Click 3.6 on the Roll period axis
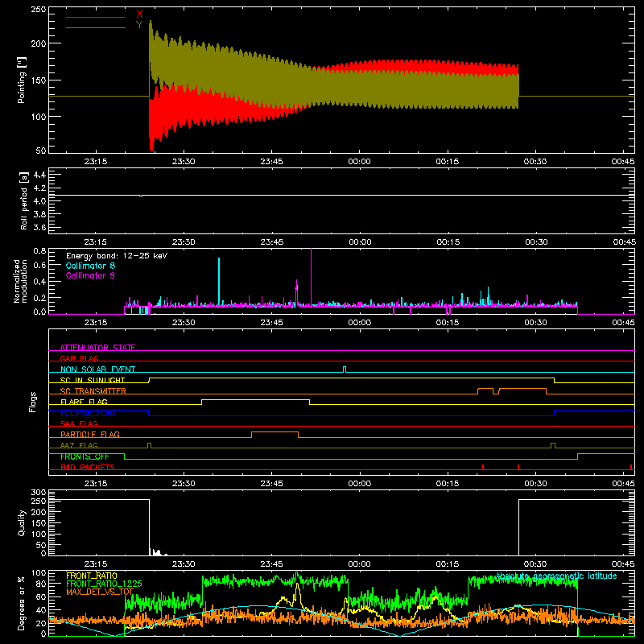The image size is (644, 644). (x=39, y=228)
